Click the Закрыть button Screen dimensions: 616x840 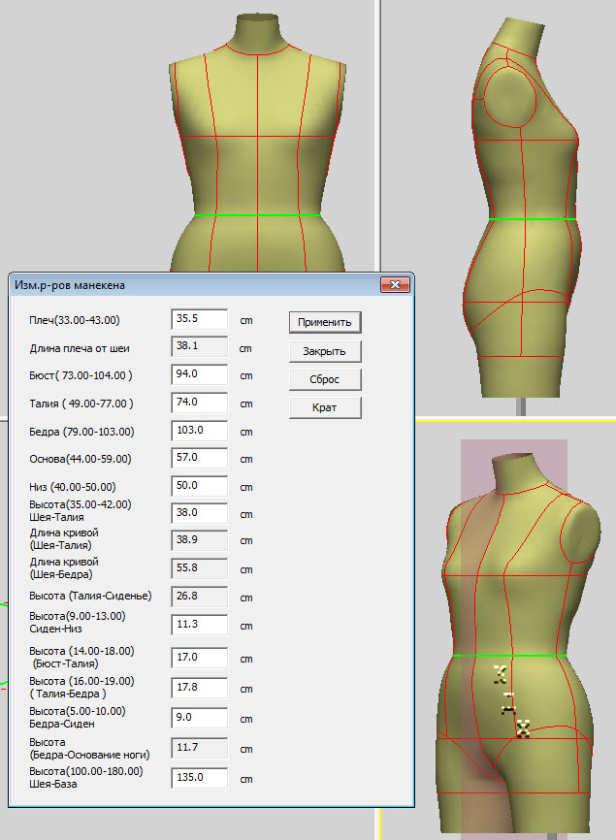click(x=325, y=351)
